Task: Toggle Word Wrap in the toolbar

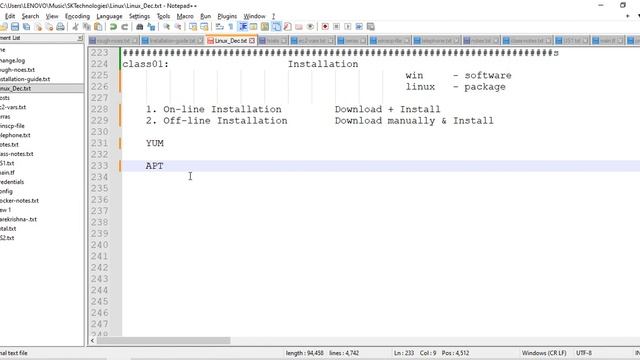Action: click(x=220, y=27)
